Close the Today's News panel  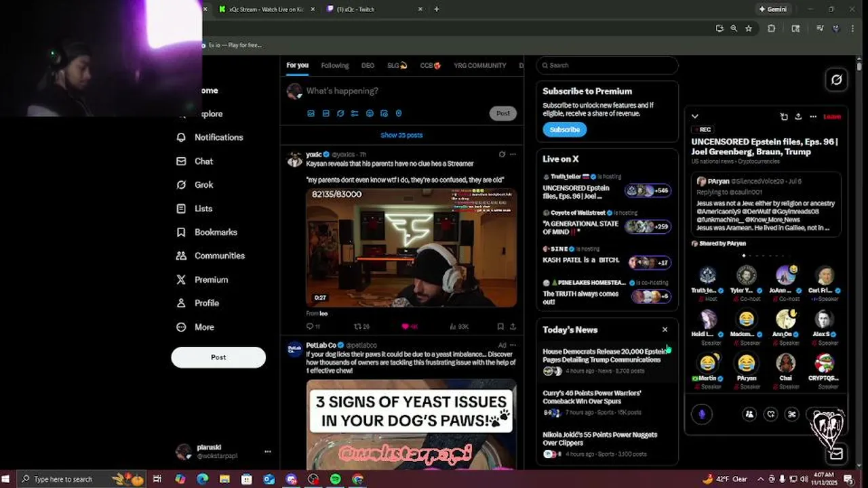pyautogui.click(x=665, y=329)
